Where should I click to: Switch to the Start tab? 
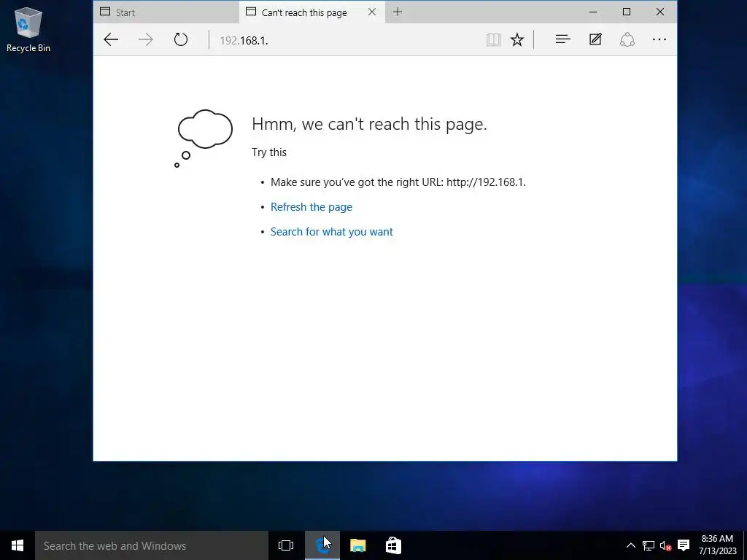pyautogui.click(x=166, y=12)
